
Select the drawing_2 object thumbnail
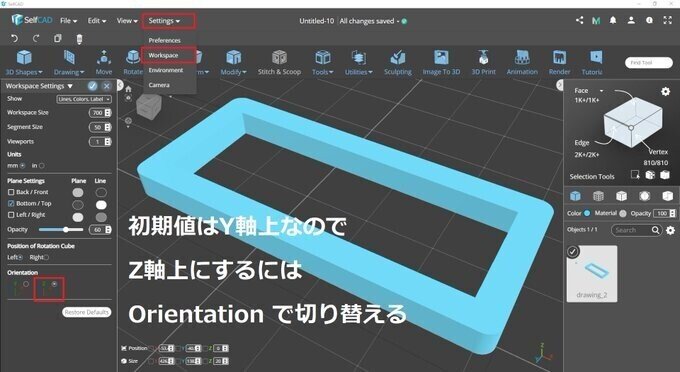(x=592, y=274)
